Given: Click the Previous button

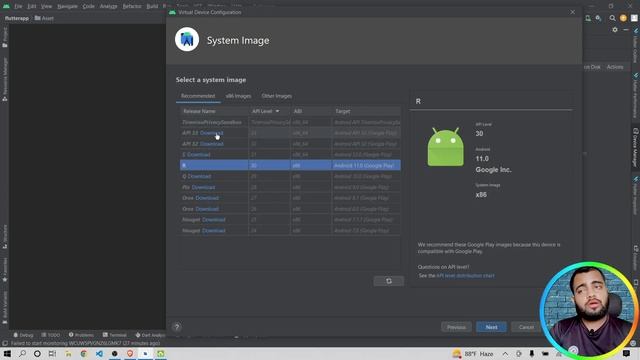Looking at the screenshot, I should click(x=456, y=327).
